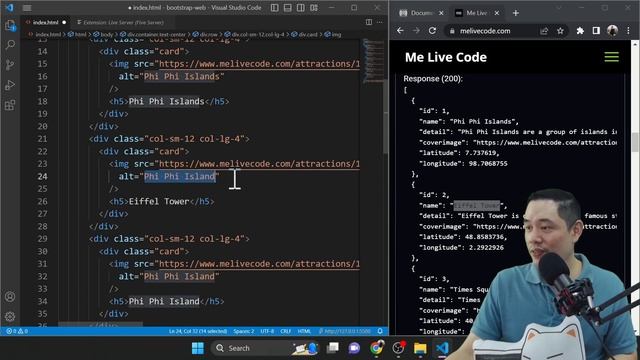This screenshot has height=360, width=640.
Task: Open the img breadcrumb segment
Action: coord(333,34)
